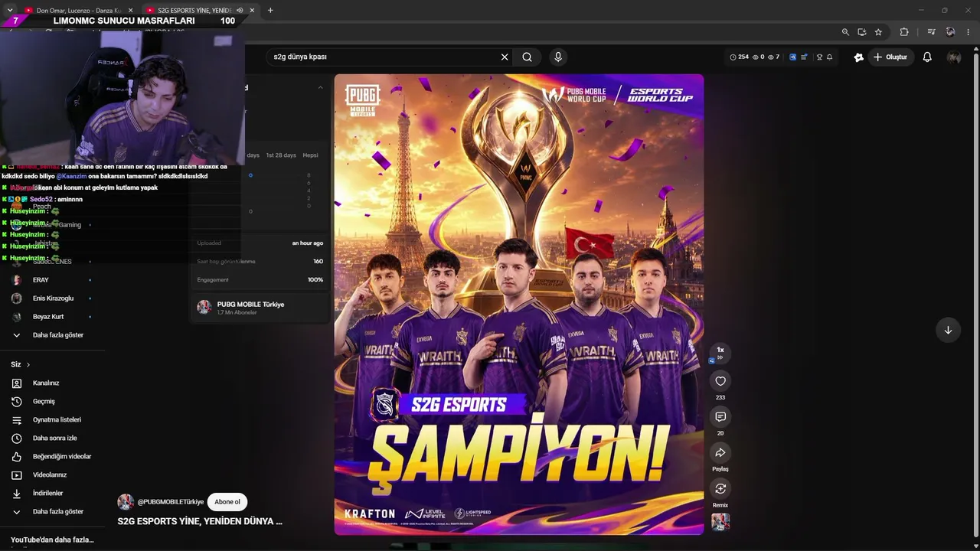
Task: Open the Chrome profile avatar
Action: (950, 32)
